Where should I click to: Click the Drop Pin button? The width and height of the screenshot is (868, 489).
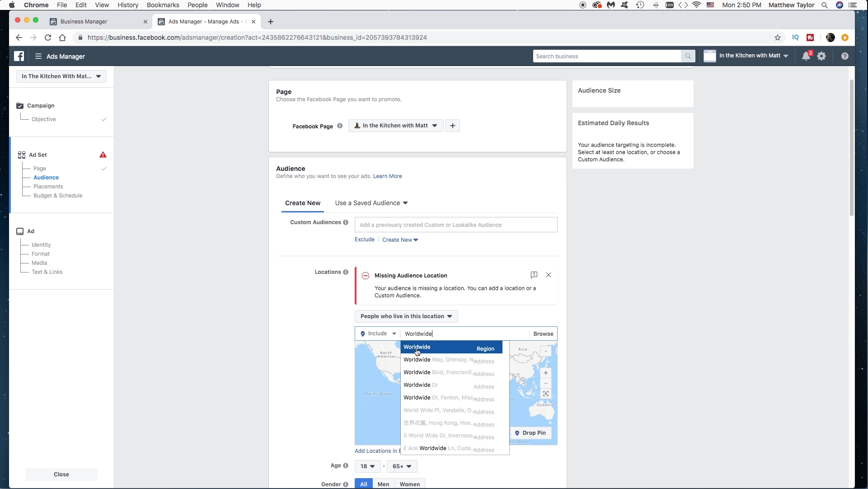coord(530,433)
